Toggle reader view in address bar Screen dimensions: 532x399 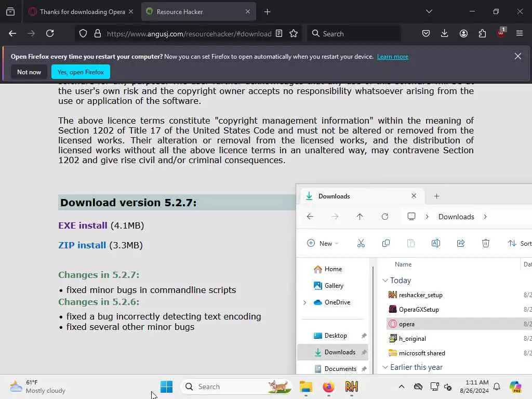point(279,34)
